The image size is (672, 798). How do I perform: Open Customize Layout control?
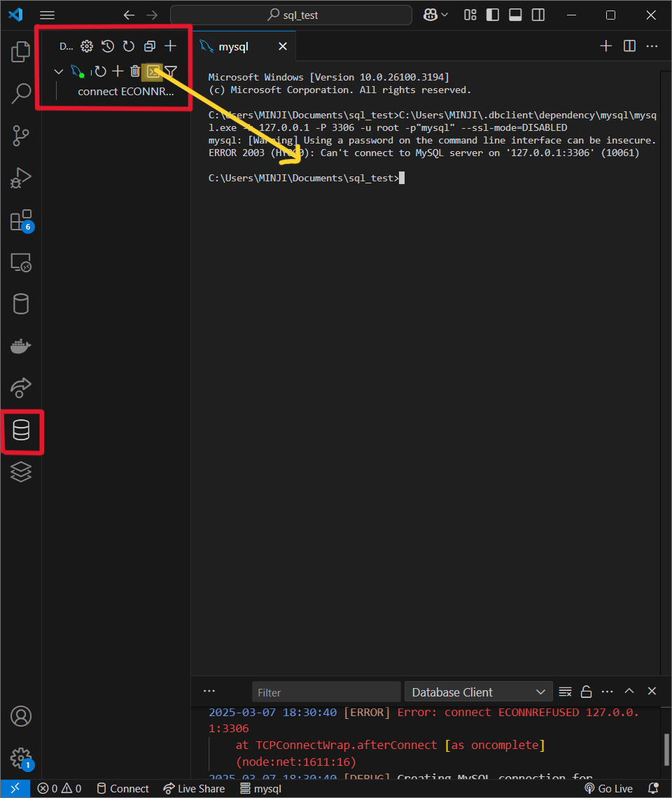tap(470, 15)
